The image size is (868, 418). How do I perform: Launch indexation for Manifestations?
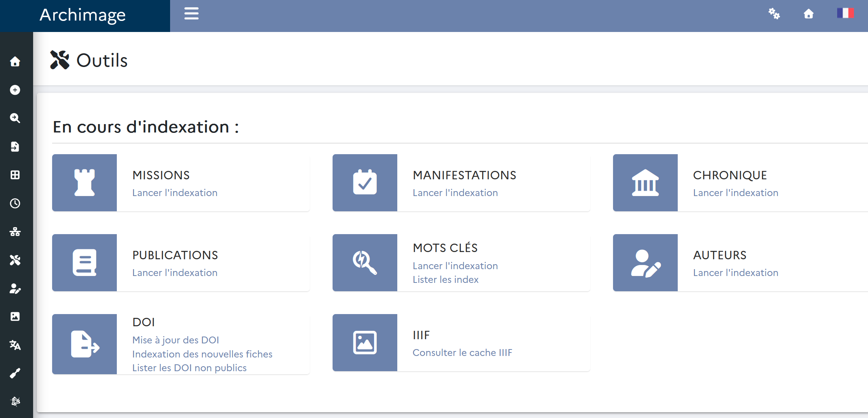(455, 193)
